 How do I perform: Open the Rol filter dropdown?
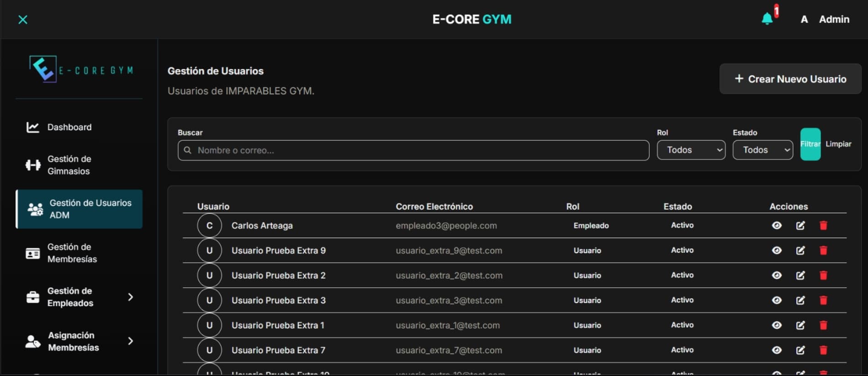click(x=691, y=150)
